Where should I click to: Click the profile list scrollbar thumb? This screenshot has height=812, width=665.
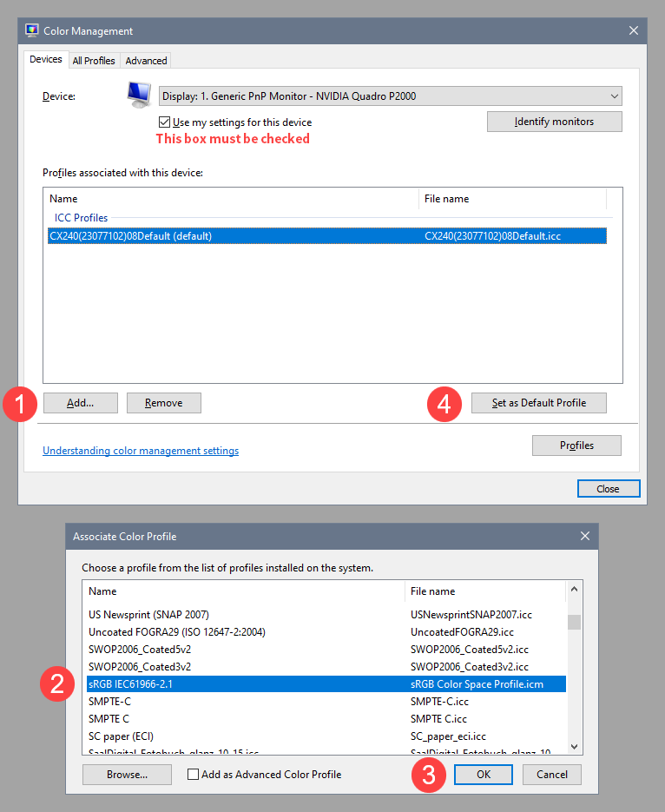point(574,622)
